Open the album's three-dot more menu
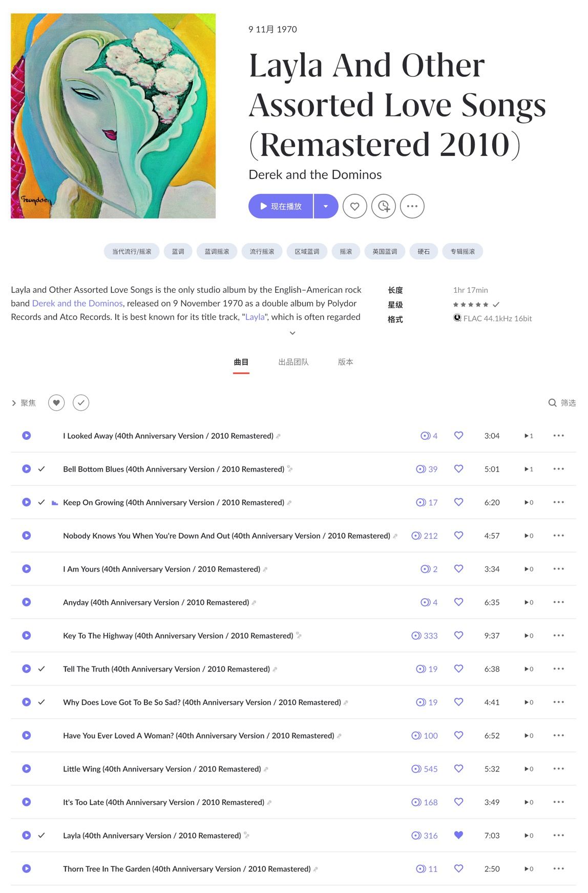 tap(412, 207)
